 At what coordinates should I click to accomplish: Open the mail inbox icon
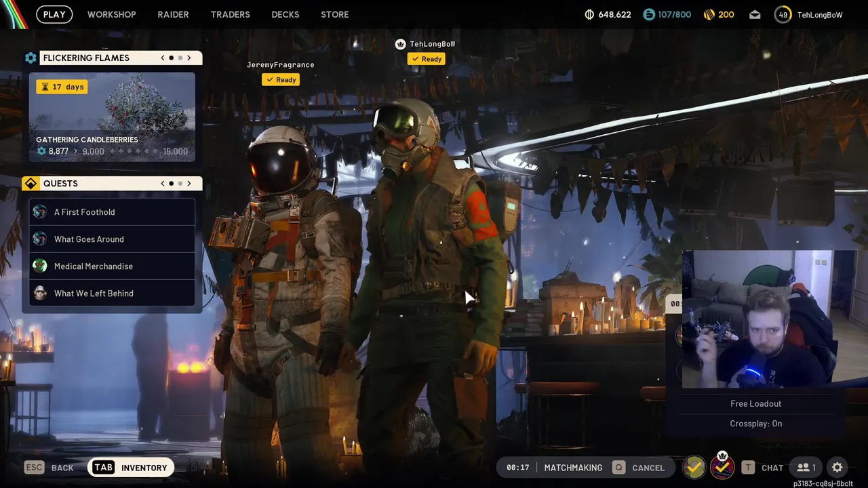click(x=755, y=15)
